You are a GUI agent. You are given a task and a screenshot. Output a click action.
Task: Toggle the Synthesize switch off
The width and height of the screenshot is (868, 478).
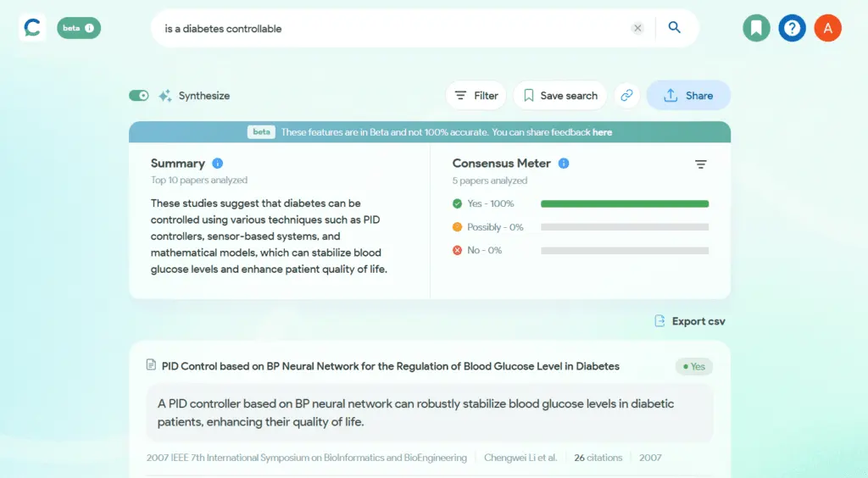coord(139,96)
